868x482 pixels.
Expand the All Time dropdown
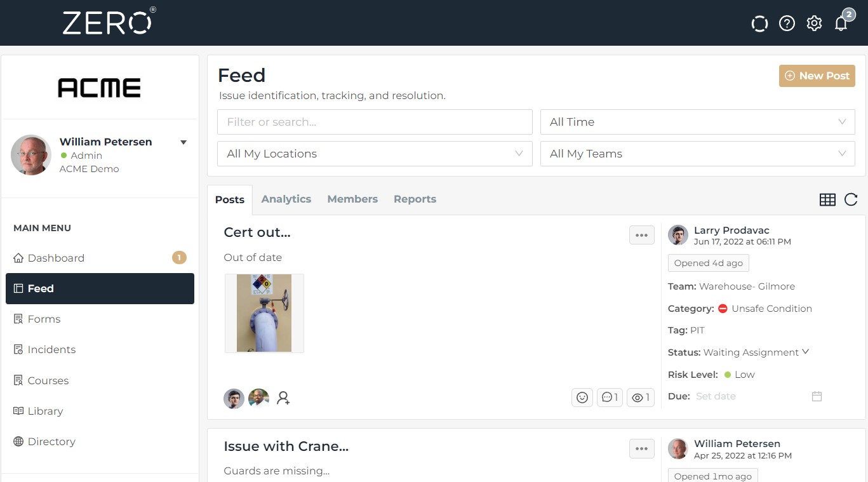697,122
